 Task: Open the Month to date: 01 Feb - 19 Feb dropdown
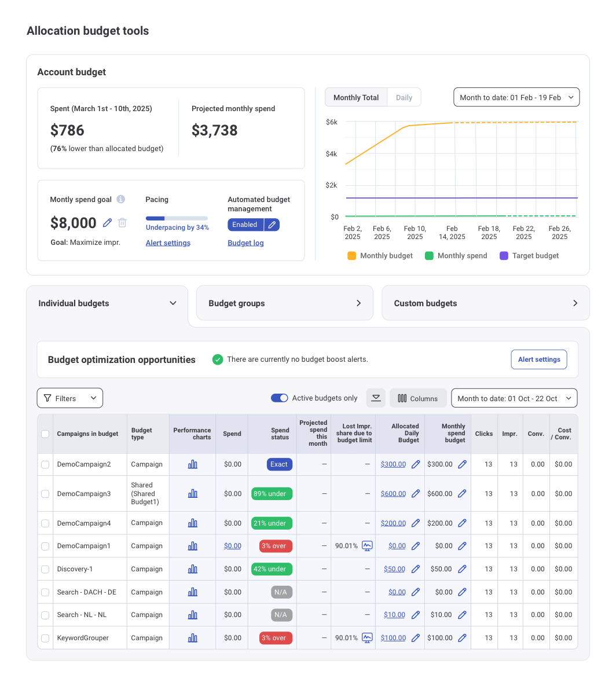[516, 97]
